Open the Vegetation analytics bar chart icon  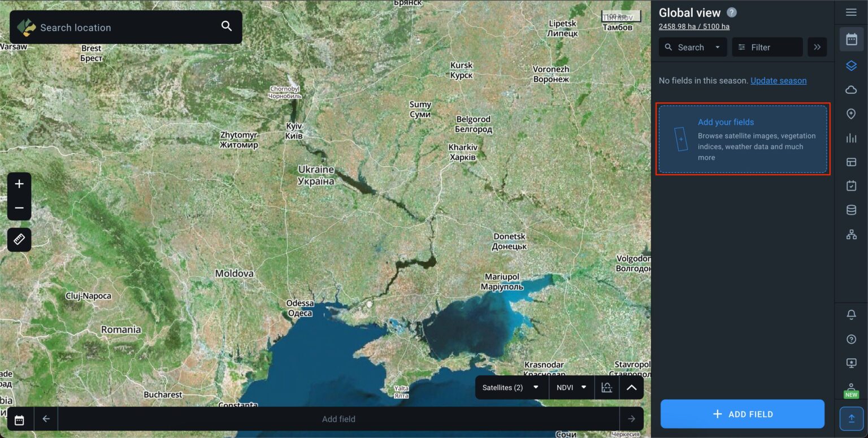tap(852, 137)
